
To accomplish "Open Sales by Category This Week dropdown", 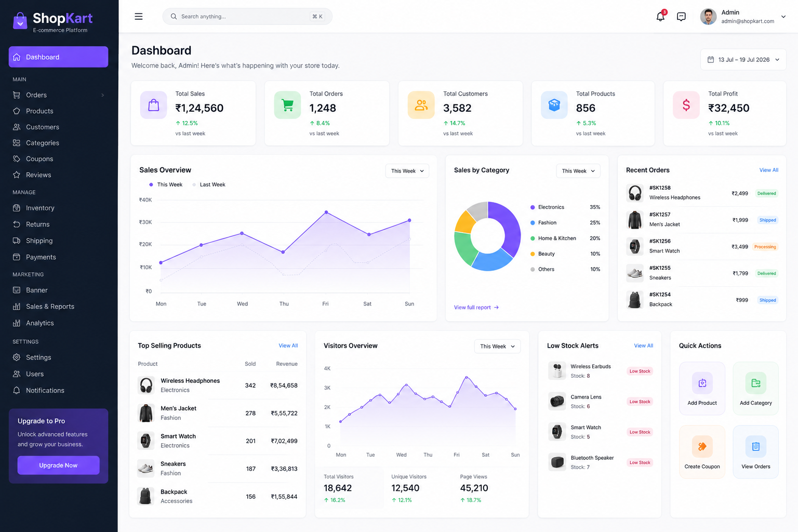I will click(578, 171).
